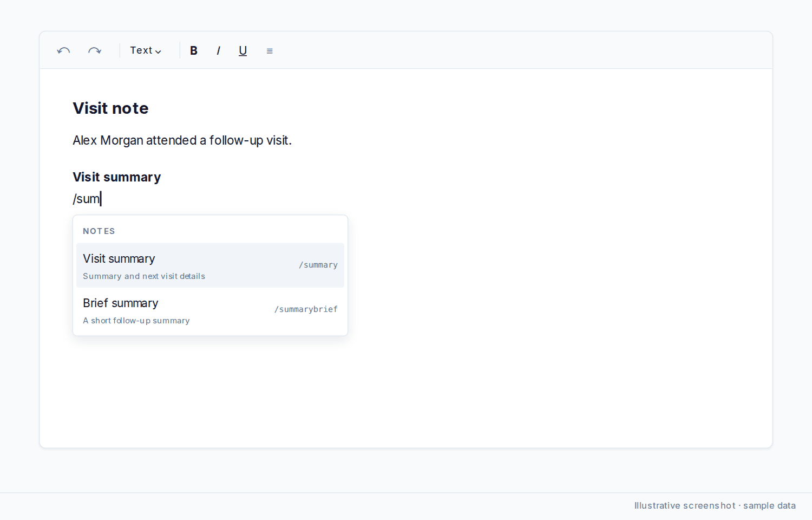
Task: Choose the Visit summary slash command
Action: [x=210, y=265]
